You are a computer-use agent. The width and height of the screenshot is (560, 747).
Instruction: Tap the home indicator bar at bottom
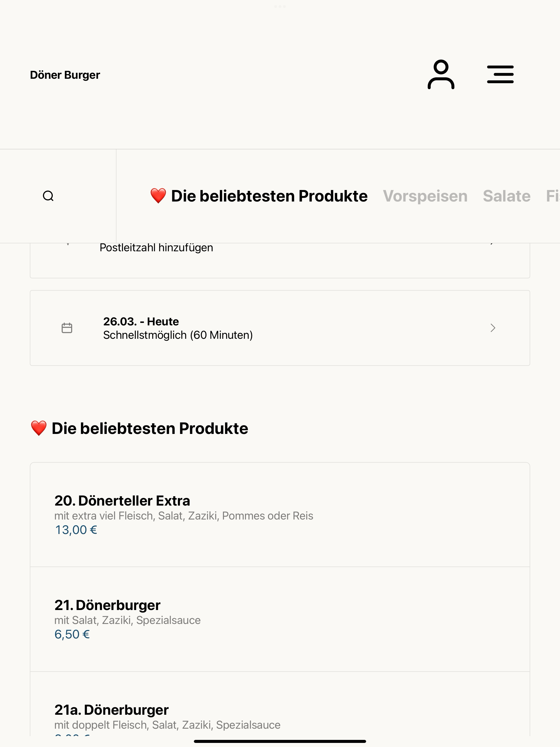point(280,741)
